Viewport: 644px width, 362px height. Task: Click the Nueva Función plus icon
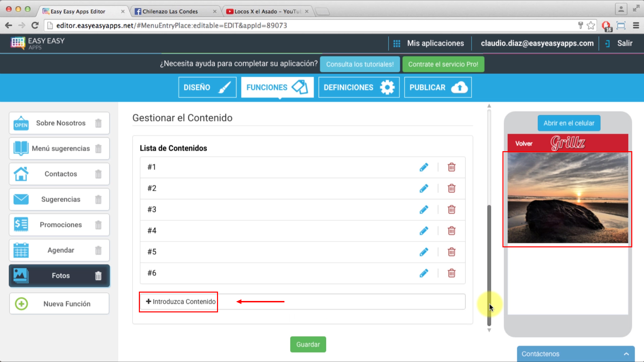pyautogui.click(x=20, y=304)
